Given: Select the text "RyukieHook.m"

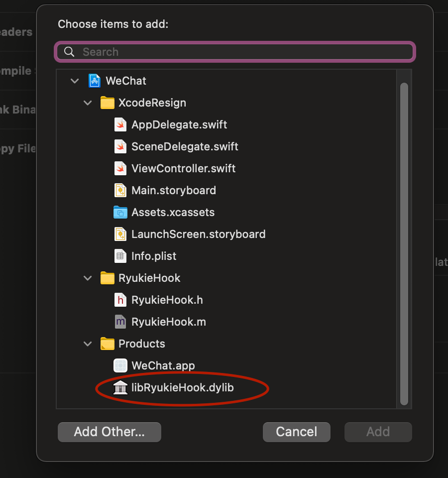Looking at the screenshot, I should point(169,322).
